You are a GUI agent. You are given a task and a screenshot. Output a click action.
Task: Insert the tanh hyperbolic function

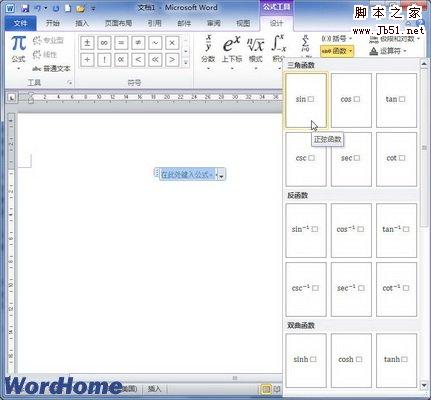(x=396, y=361)
